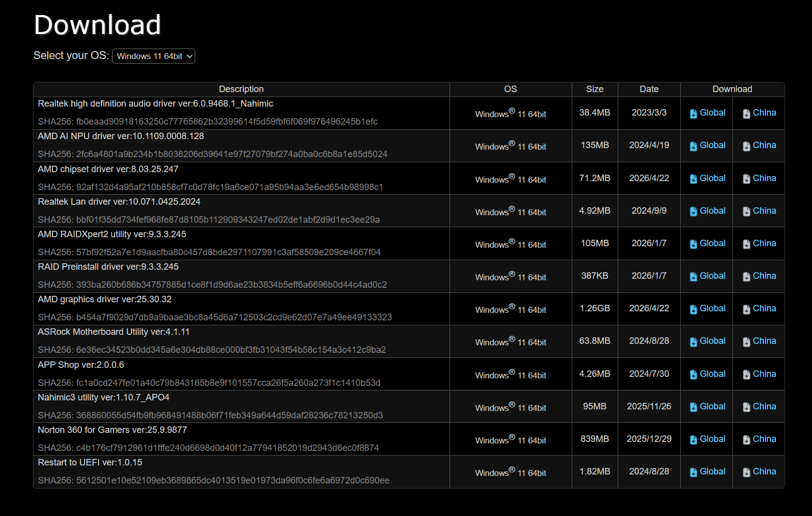Screen dimensions: 812x516
Task: Download Realtek audio driver via Global link text
Action: pos(712,113)
